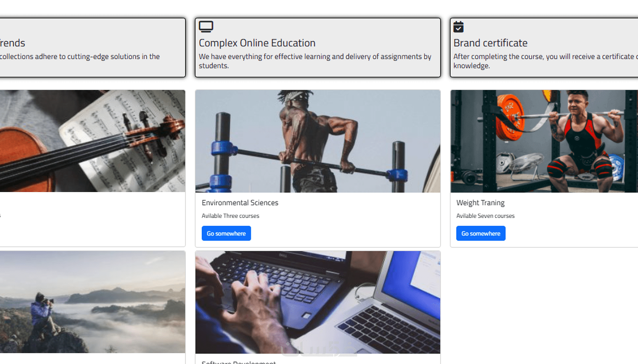Click the calendar-check icon above Brand certificate
This screenshot has height=364, width=638.
click(x=459, y=27)
